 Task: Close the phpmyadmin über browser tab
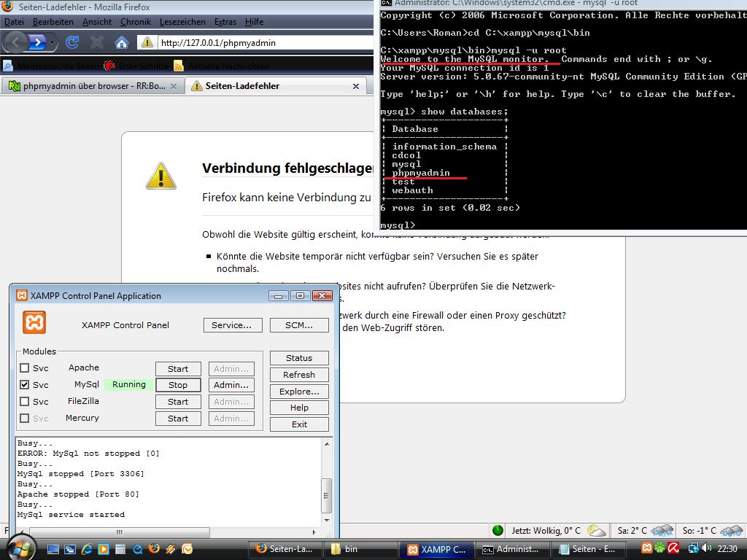click(x=174, y=86)
